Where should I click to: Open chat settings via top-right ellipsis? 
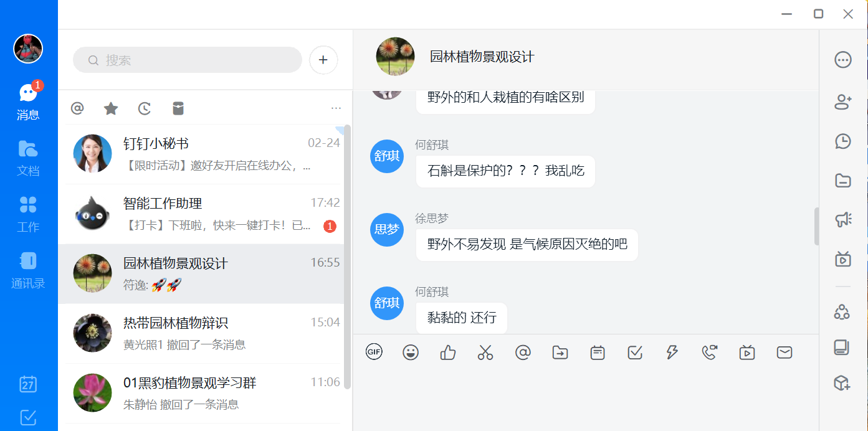click(x=842, y=60)
